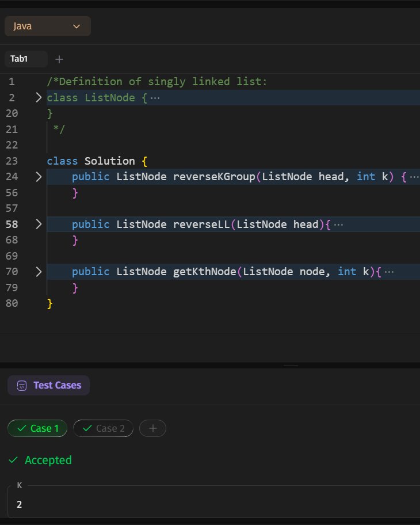
Task: Click the Test Cases code icon
Action: pyautogui.click(x=22, y=386)
